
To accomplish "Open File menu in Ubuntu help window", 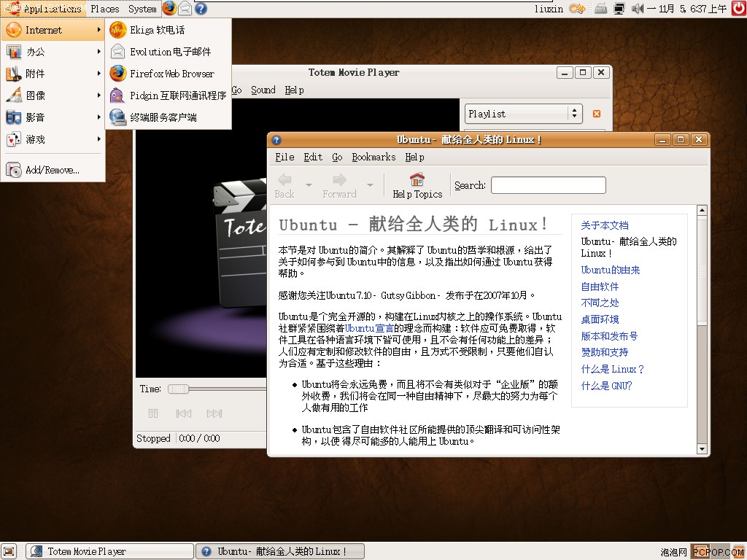I will (285, 157).
